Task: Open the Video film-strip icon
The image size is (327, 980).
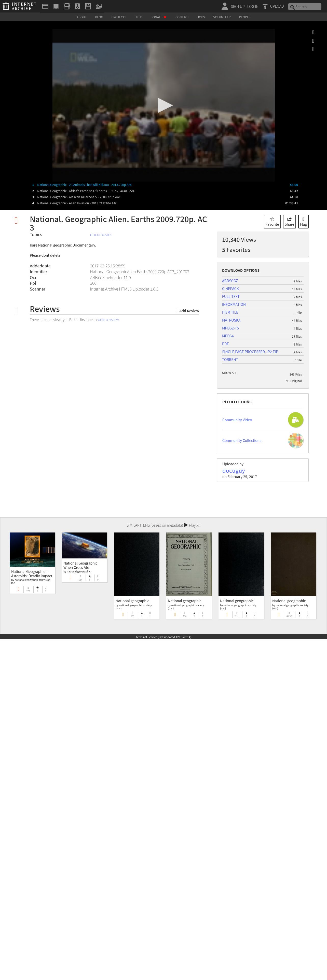Action: (x=67, y=6)
